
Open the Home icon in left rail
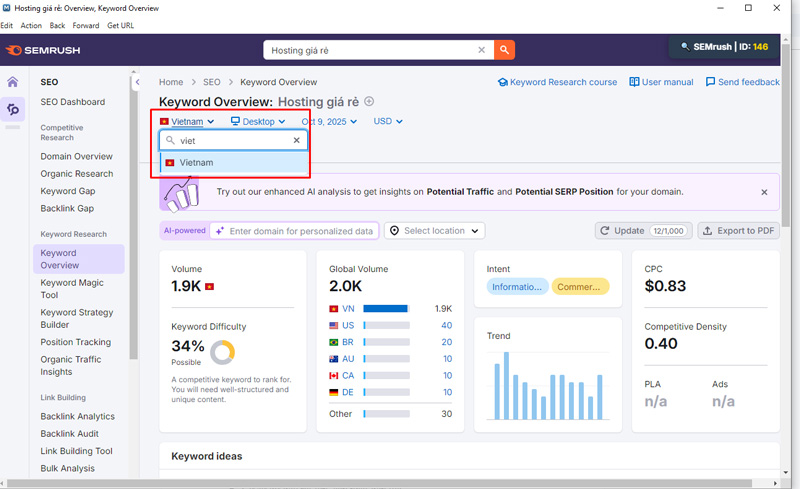[13, 82]
